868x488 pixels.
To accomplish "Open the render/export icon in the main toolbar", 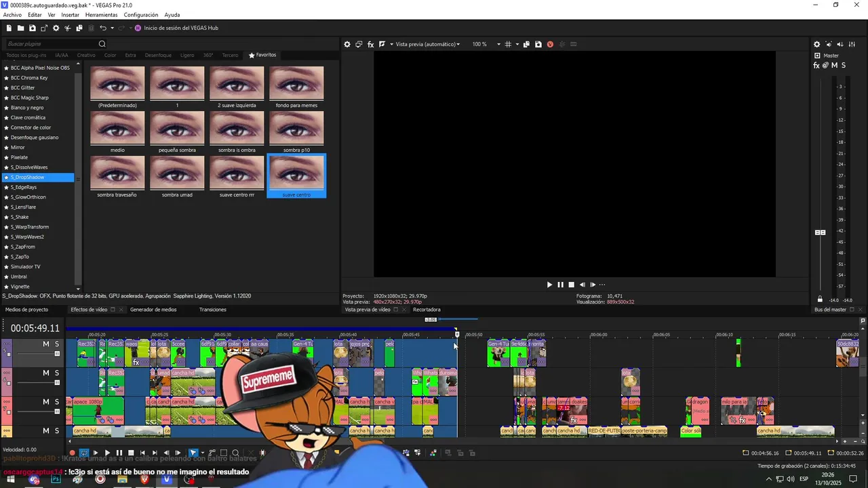I will tap(44, 28).
